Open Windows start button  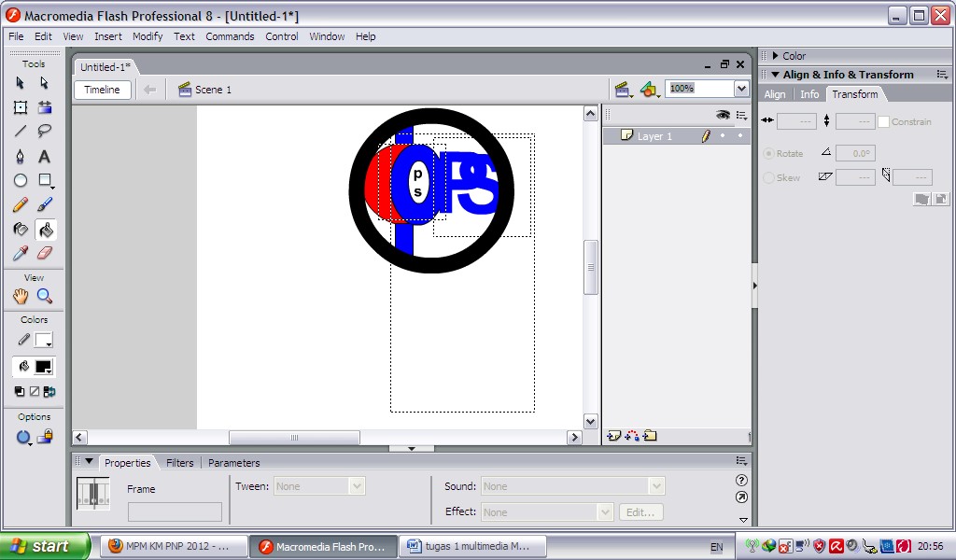(45, 546)
